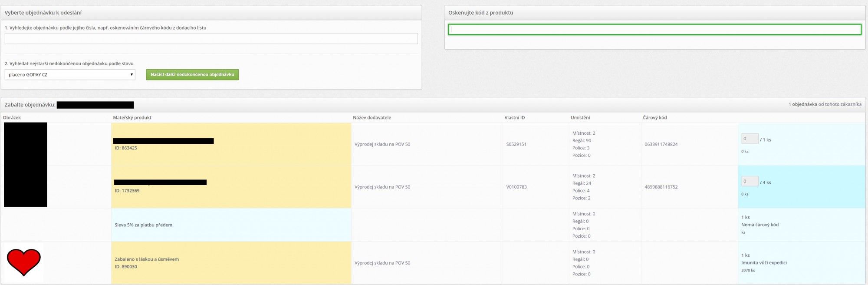Click the 'Čárový kód' column header
The height and width of the screenshot is (285, 868).
pyautogui.click(x=654, y=118)
